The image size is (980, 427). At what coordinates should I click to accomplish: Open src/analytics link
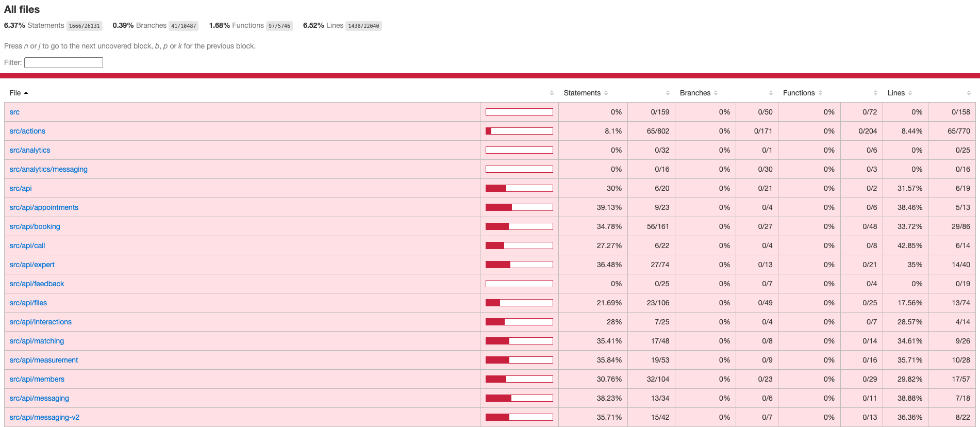30,150
